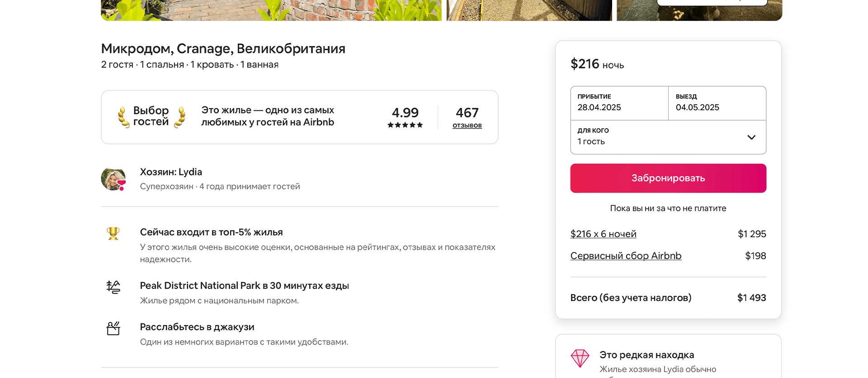Click the five-star rating icons
Screen dimensions: 868x378
tap(405, 125)
